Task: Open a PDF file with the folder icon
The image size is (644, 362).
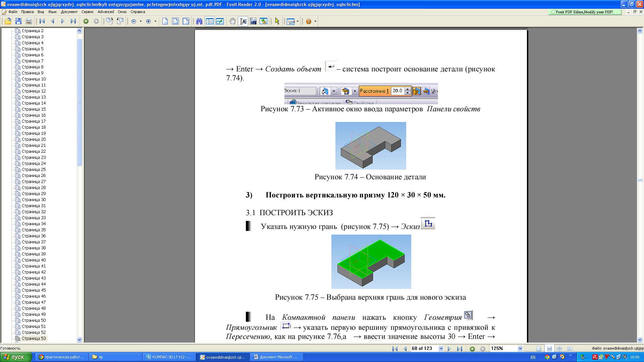Action: (8, 21)
